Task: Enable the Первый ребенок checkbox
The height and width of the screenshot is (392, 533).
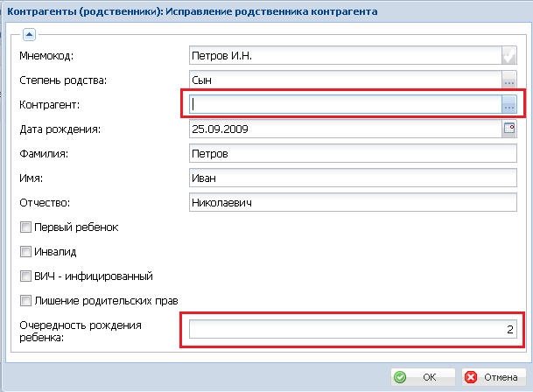Action: coord(25,227)
